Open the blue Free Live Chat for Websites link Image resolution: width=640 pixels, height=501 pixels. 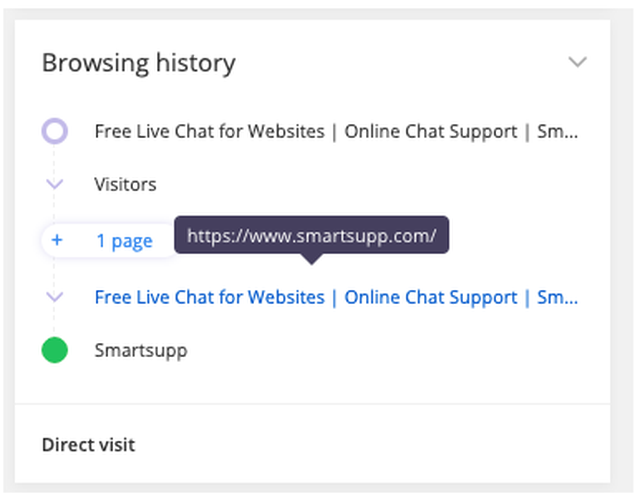[x=336, y=297]
